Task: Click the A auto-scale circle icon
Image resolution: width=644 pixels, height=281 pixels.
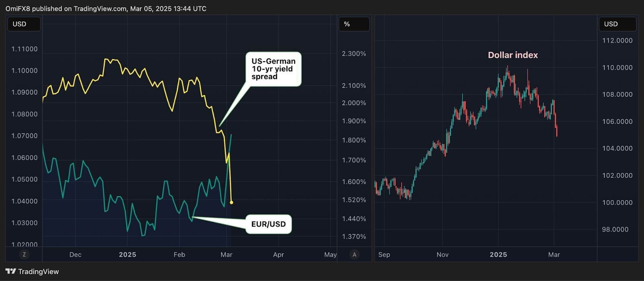Action: [x=354, y=254]
